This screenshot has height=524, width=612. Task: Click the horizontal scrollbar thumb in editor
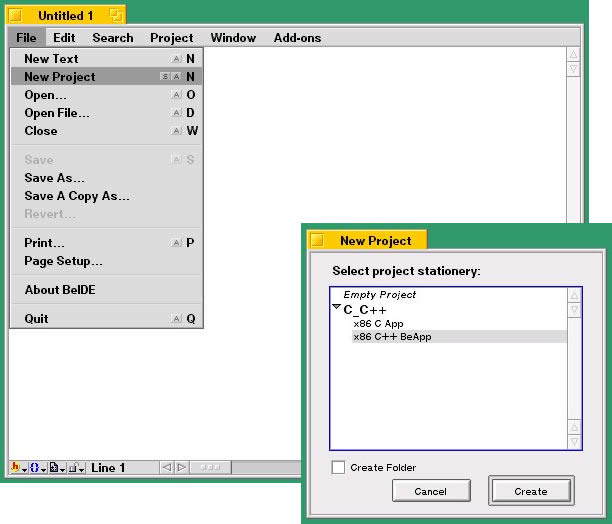[210, 467]
